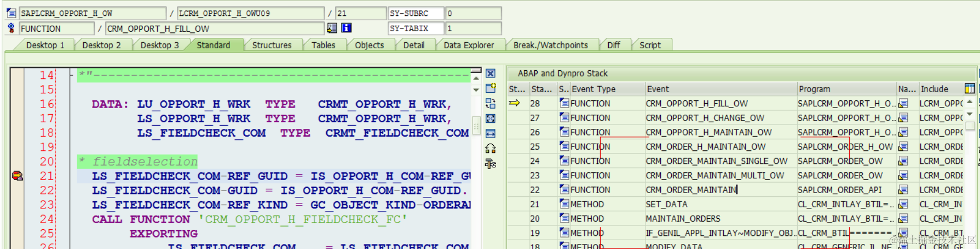The height and width of the screenshot is (249, 980).
Task: Click navigation icon in CRM_ORDER_H_MAINTAIN_OW row
Action: (x=903, y=146)
